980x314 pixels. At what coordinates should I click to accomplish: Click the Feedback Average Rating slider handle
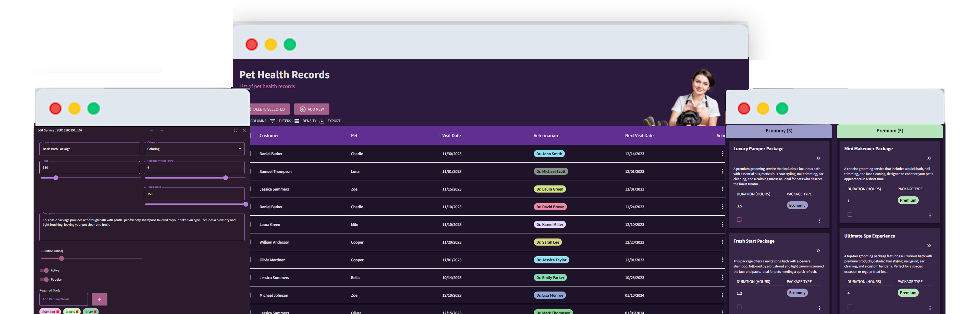click(226, 178)
